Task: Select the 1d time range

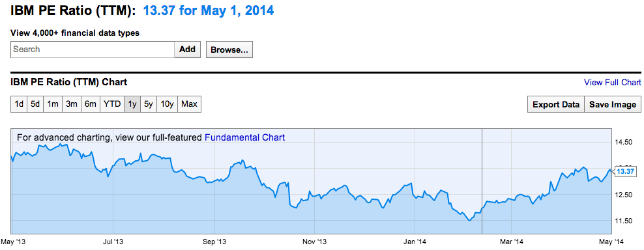Action: coord(19,104)
